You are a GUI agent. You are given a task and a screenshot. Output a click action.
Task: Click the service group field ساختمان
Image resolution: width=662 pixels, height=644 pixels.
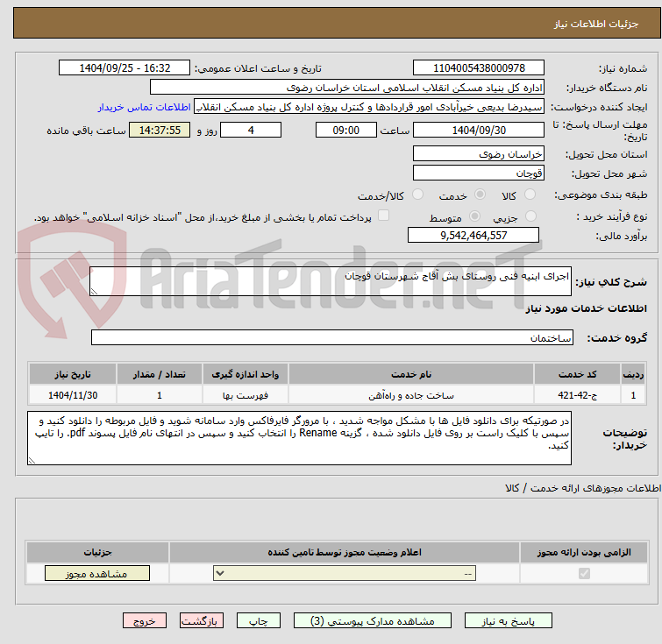(332, 337)
